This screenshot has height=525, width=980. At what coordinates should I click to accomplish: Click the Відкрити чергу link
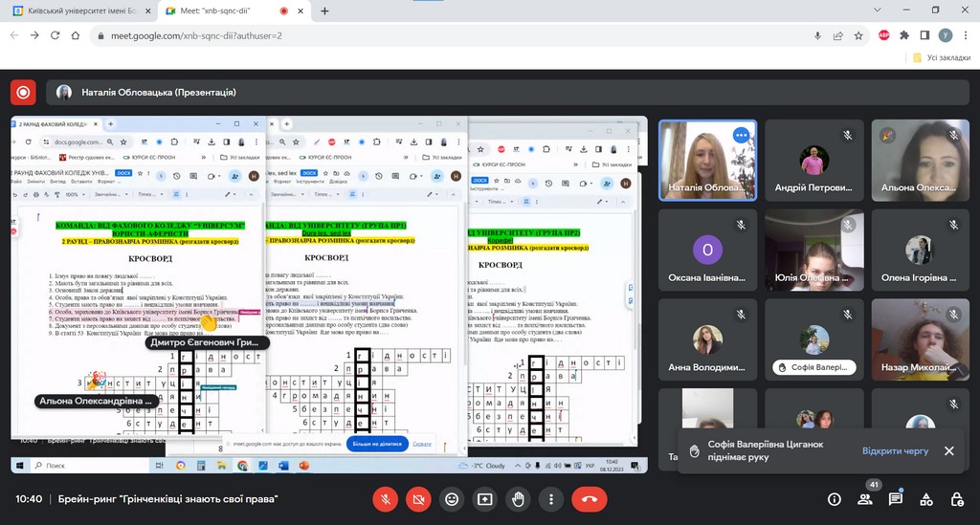[895, 450]
